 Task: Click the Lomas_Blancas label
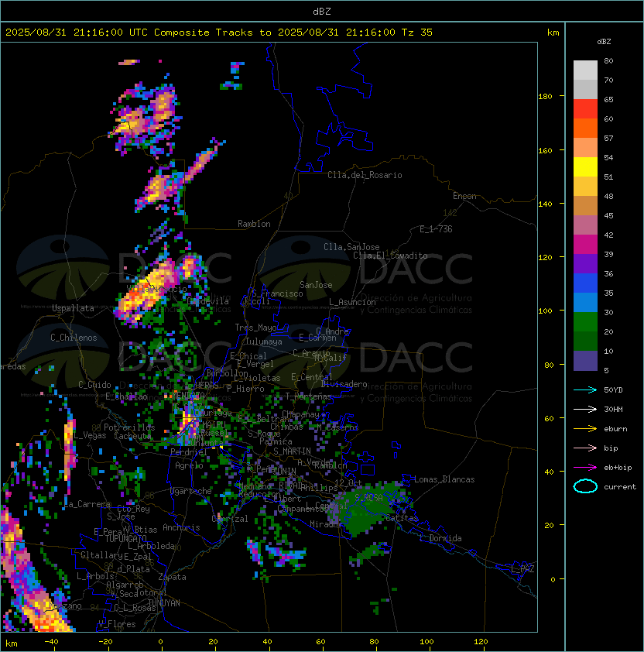[444, 479]
